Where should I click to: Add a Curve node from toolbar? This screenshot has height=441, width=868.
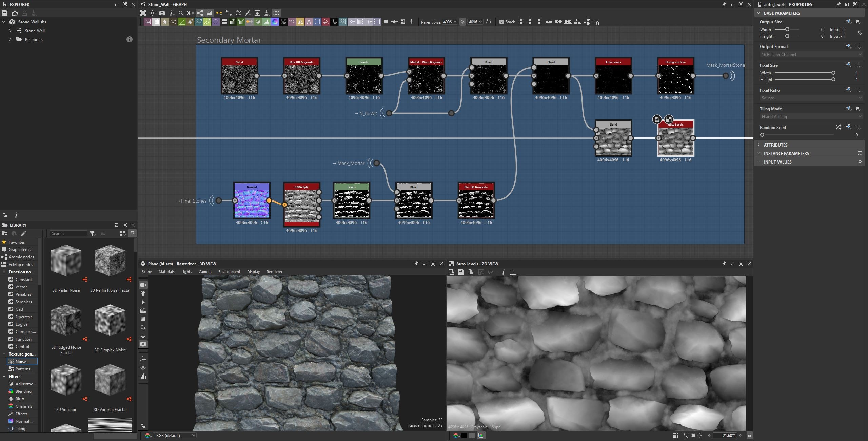182,22
